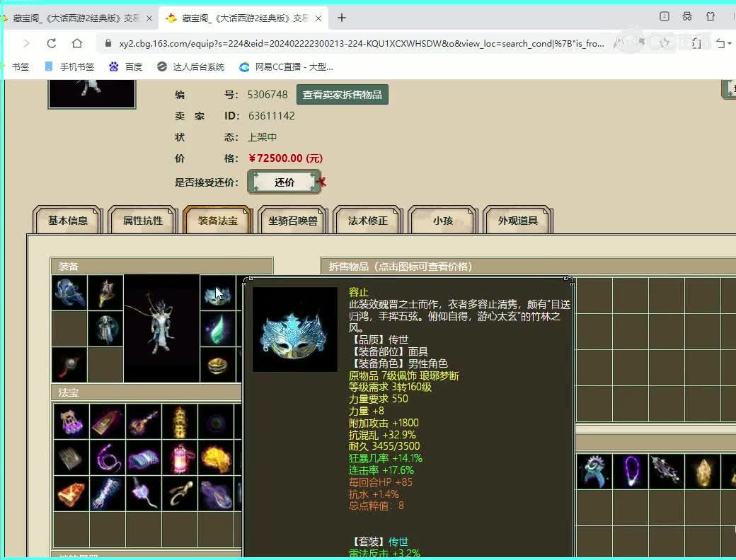Click the price ¥72500.00 text

click(x=286, y=158)
